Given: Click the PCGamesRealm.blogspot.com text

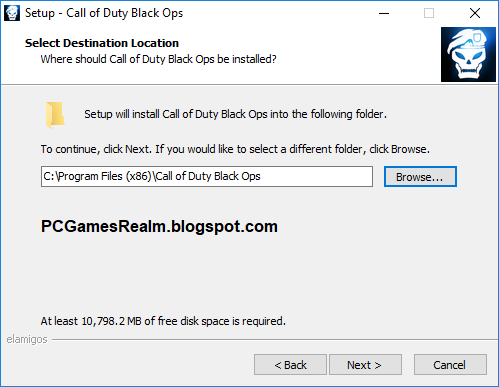Looking at the screenshot, I should [159, 227].
